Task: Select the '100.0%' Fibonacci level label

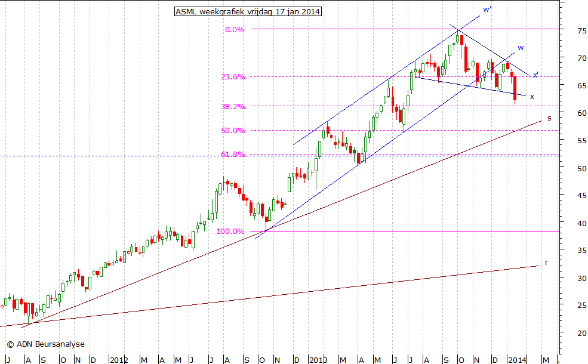Action: coord(230,232)
